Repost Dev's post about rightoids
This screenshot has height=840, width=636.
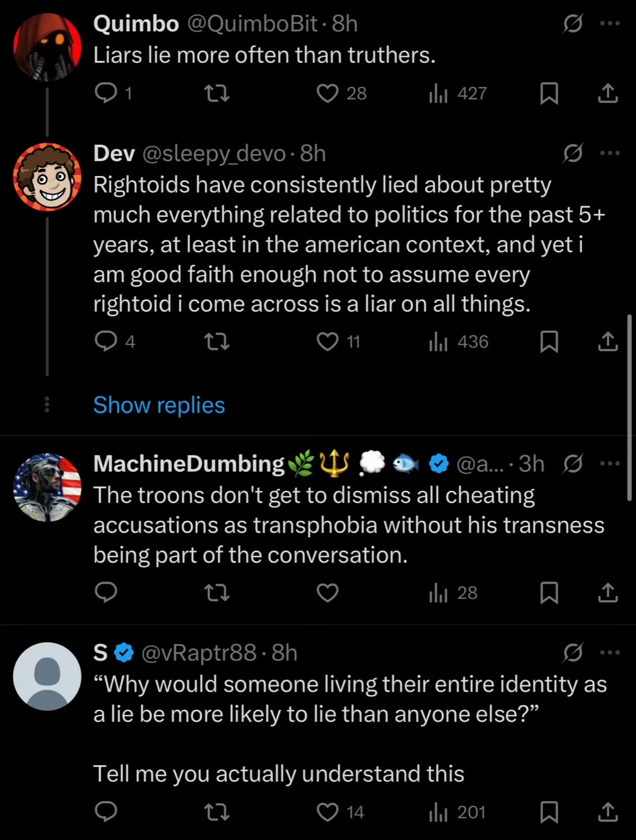point(217,342)
